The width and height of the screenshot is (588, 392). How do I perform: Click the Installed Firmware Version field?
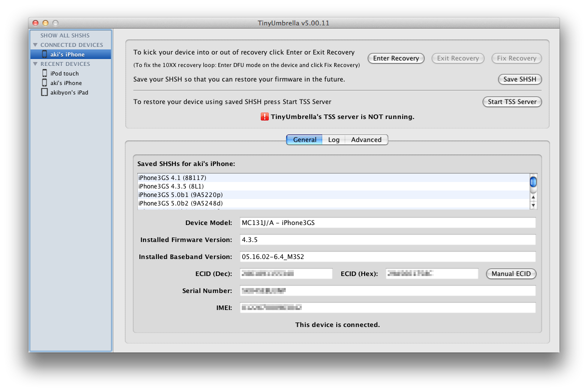387,239
